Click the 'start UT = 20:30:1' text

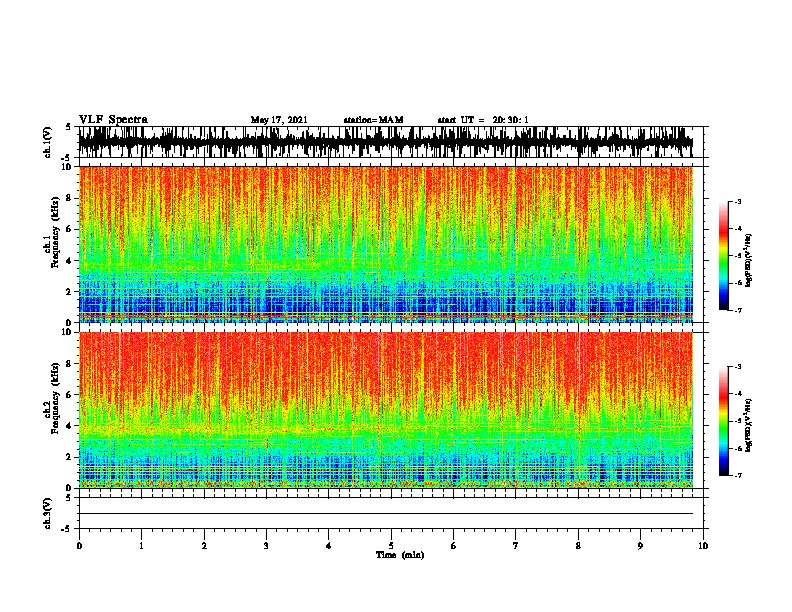pos(483,120)
